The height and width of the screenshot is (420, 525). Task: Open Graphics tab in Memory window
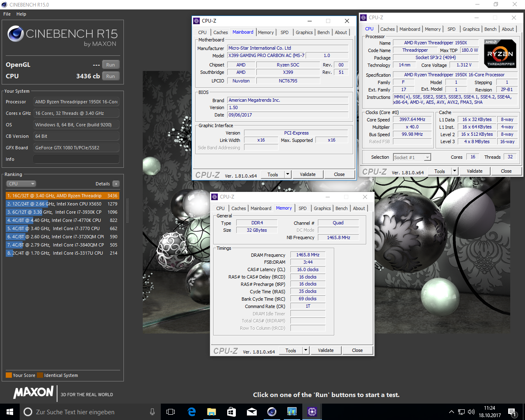322,208
